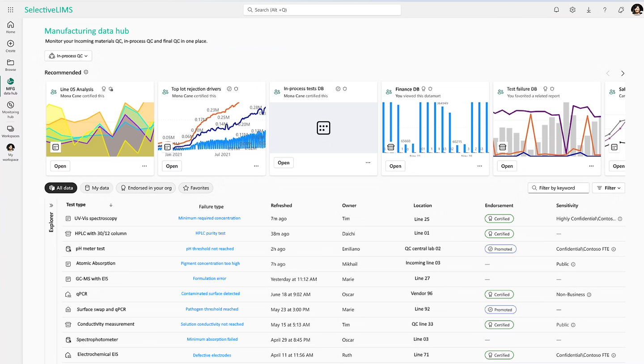Viewport: 644px width, 364px height.
Task: Select the GC-MS with EIS row name
Action: click(92, 278)
